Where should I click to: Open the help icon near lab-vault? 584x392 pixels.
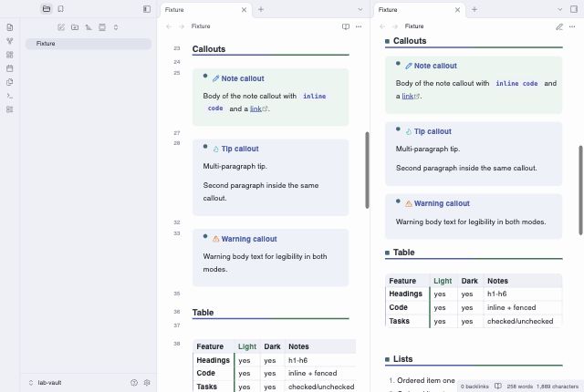134,383
